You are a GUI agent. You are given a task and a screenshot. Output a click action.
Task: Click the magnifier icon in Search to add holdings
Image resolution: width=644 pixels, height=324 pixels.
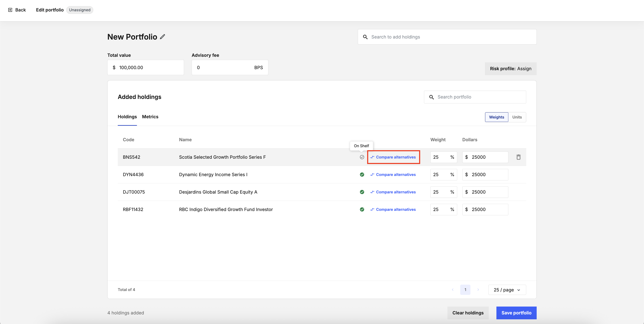tap(365, 37)
